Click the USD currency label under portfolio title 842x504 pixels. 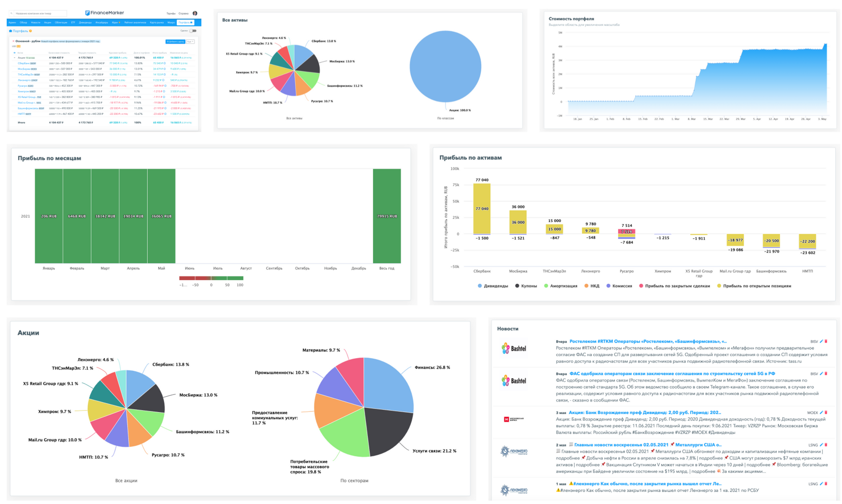click(14, 46)
